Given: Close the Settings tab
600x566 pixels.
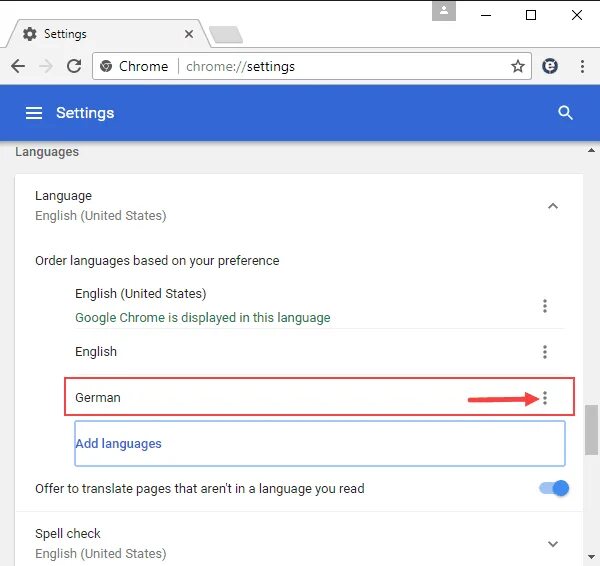Looking at the screenshot, I should [189, 34].
